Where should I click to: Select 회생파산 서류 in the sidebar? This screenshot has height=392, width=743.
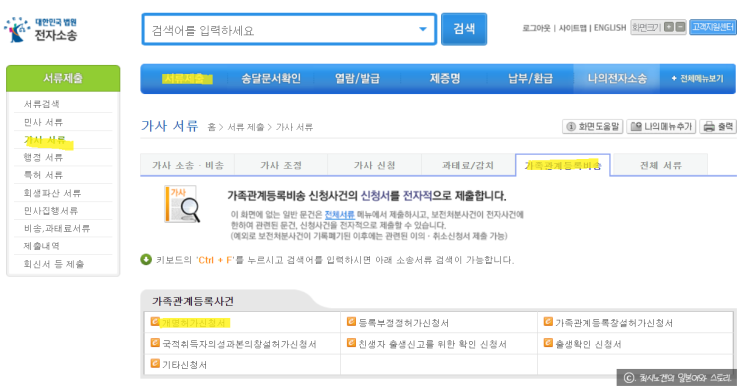pos(52,193)
